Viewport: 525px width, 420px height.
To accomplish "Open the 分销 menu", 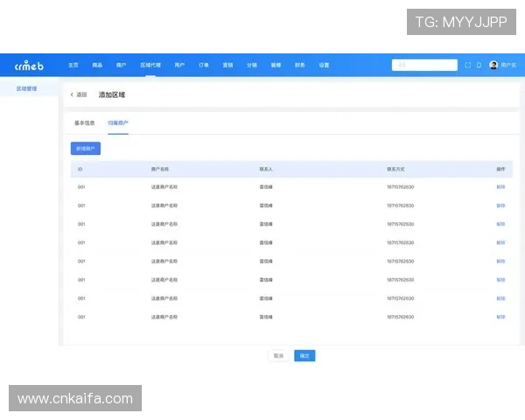I will [252, 65].
